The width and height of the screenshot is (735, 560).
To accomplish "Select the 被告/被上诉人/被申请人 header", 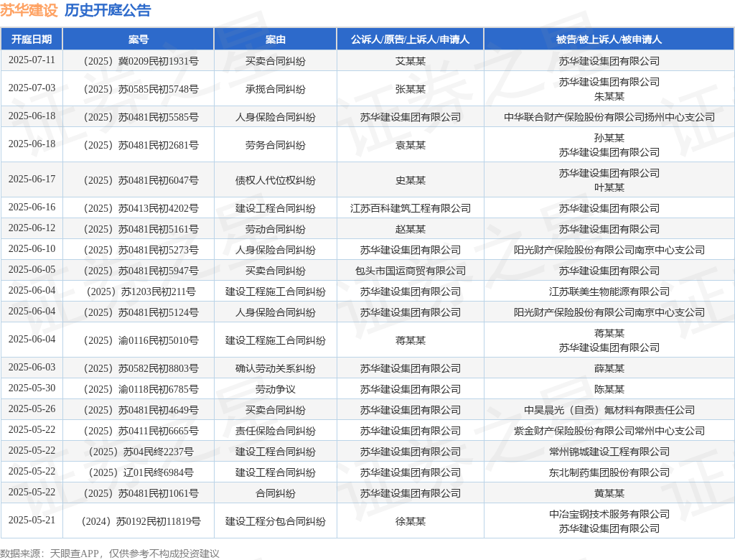I will tap(609, 39).
